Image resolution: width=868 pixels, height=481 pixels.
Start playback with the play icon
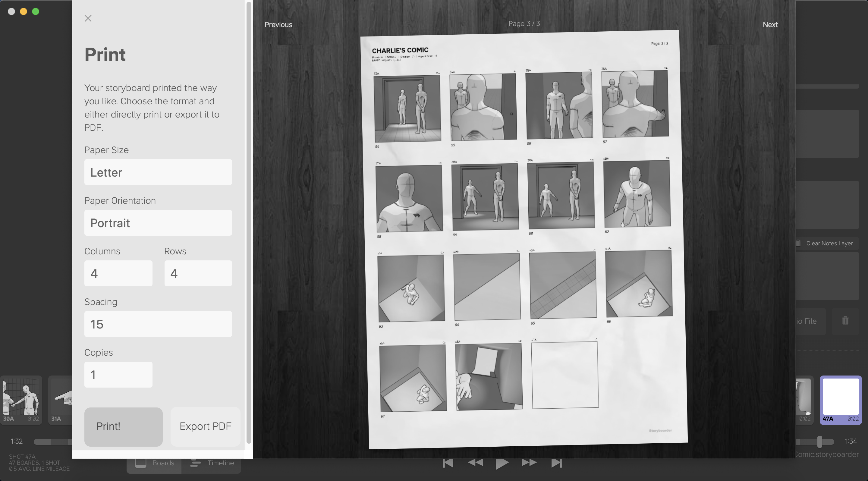(502, 464)
